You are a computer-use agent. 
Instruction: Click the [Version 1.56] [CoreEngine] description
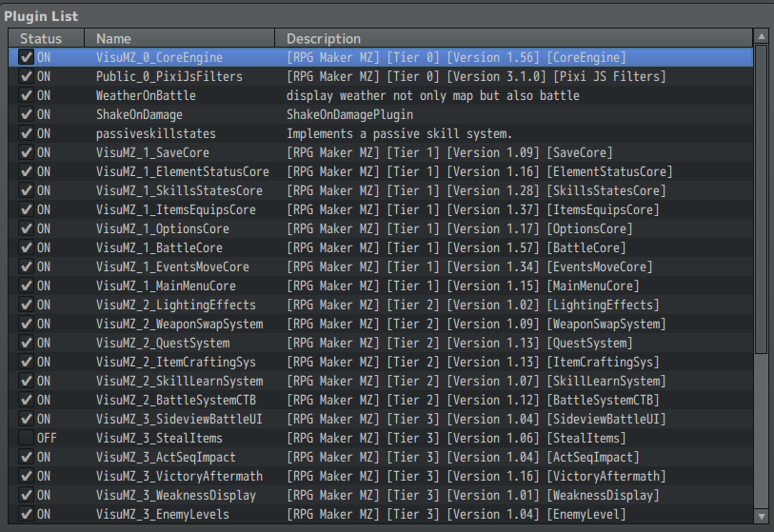click(x=456, y=57)
